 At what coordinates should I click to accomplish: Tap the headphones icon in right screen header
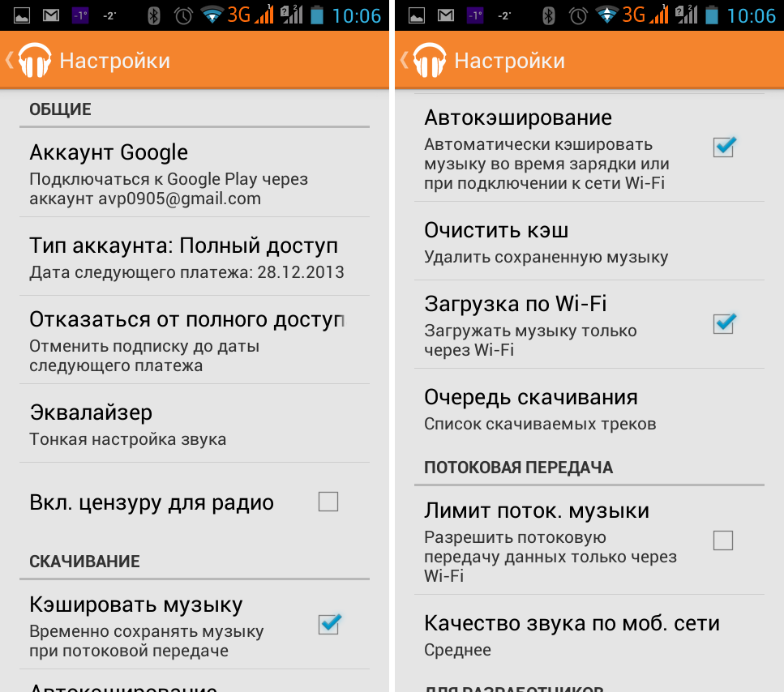coord(430,60)
